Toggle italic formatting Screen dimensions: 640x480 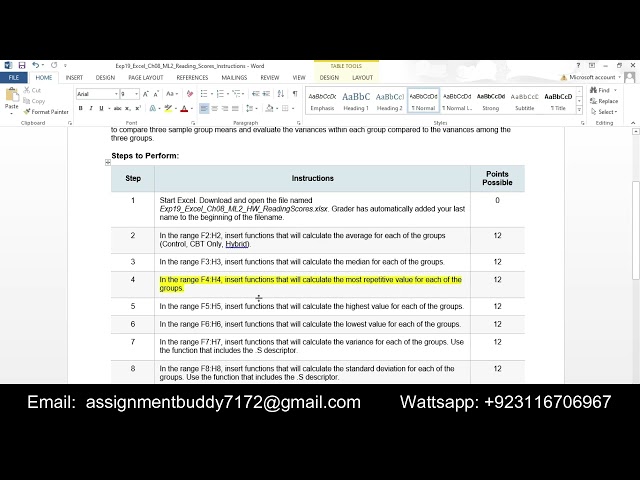point(91,108)
